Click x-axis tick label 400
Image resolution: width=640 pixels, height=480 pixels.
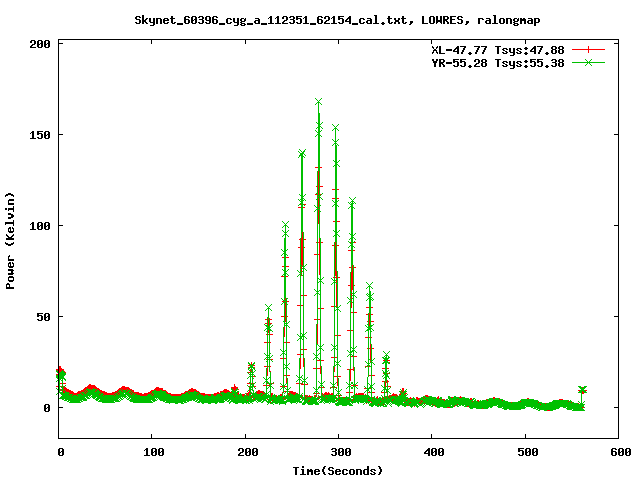(x=434, y=452)
